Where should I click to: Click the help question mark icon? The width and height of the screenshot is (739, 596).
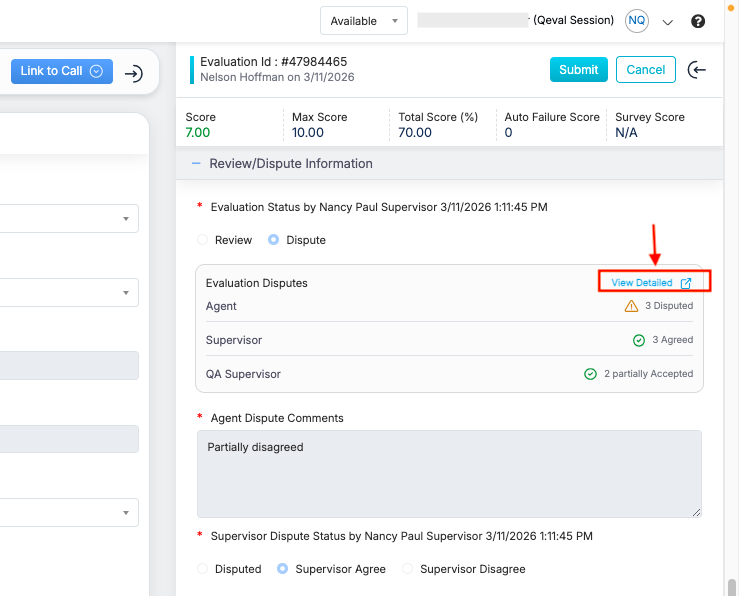tap(698, 21)
